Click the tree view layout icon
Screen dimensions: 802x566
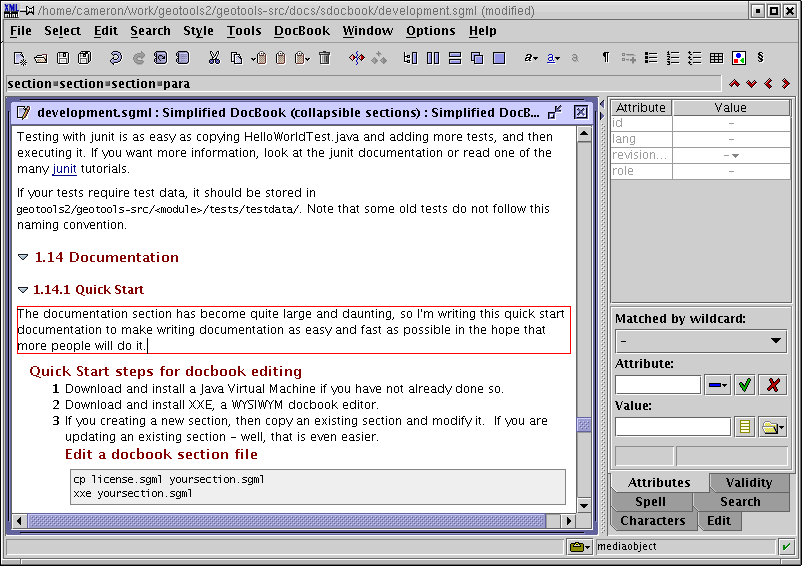point(410,58)
